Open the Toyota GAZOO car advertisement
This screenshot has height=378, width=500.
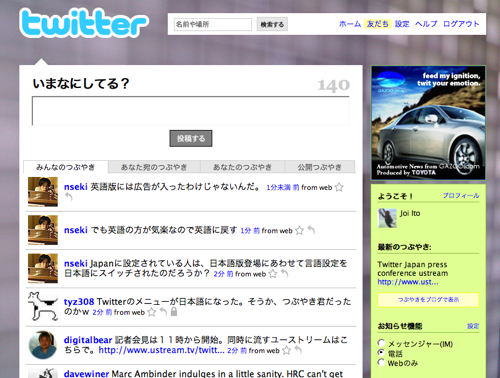pyautogui.click(x=428, y=123)
